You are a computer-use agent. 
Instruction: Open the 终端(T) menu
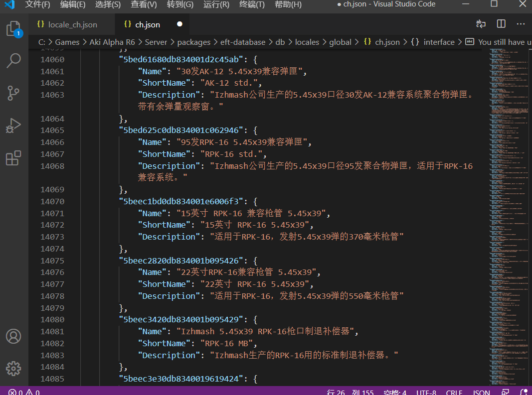(x=252, y=4)
